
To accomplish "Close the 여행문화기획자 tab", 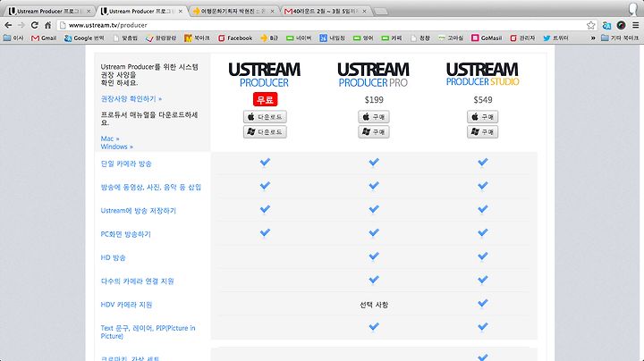I will tap(272, 11).
